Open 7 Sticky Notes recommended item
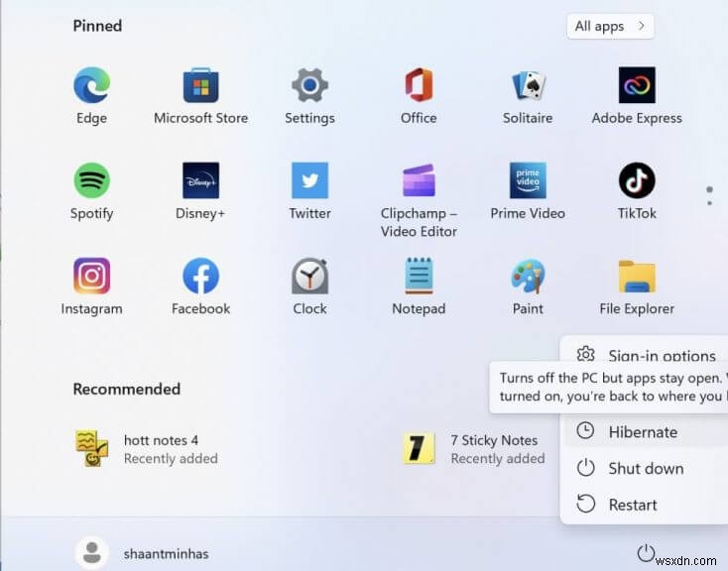The width and height of the screenshot is (728, 571). [473, 448]
